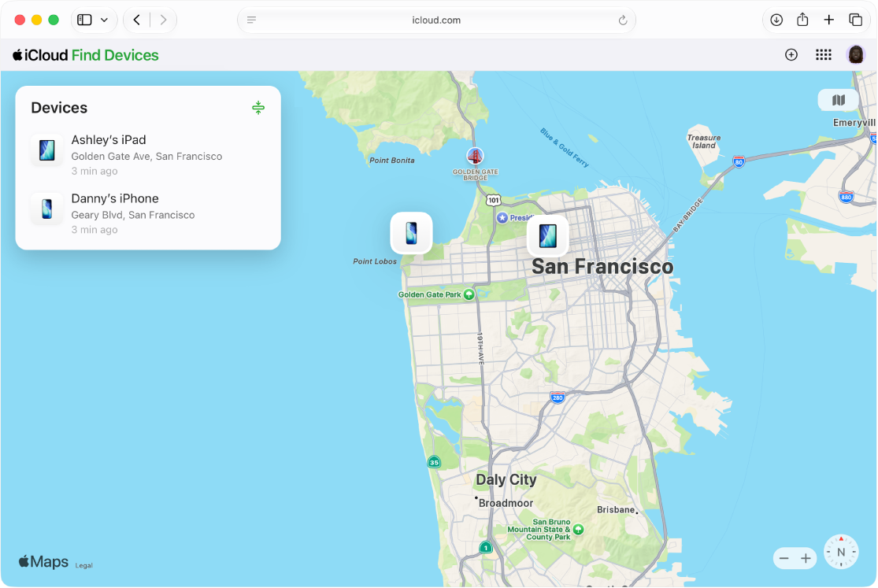This screenshot has height=588, width=878.
Task: Show the Safari tab overview
Action: [855, 20]
